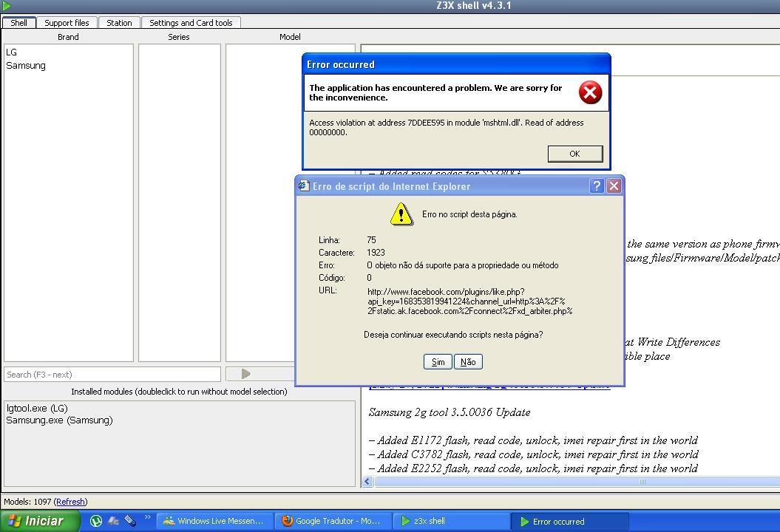Click the Linha value 75
Image resolution: width=780 pixels, height=532 pixels.
pyautogui.click(x=372, y=240)
